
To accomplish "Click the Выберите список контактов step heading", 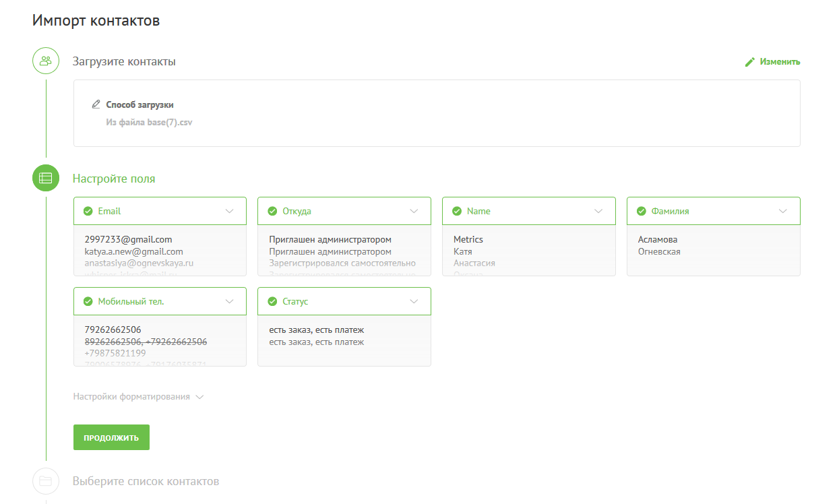I will coord(146,481).
